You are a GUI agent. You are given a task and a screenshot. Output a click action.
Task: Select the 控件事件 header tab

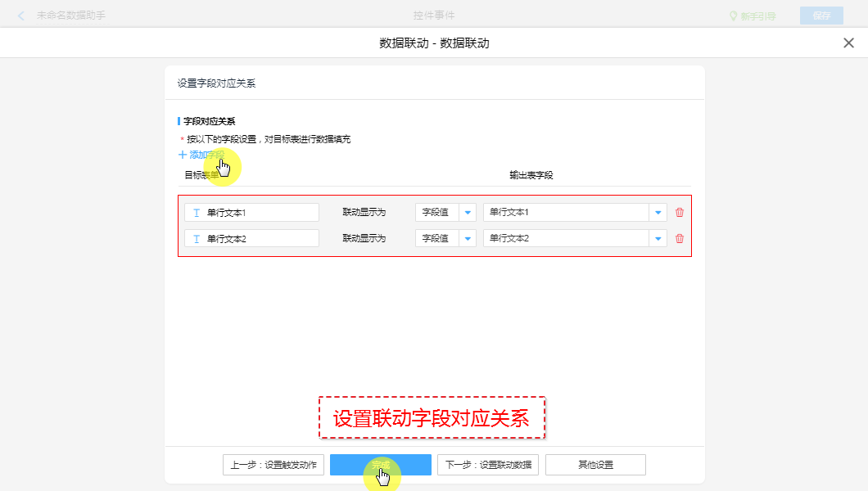coord(433,16)
